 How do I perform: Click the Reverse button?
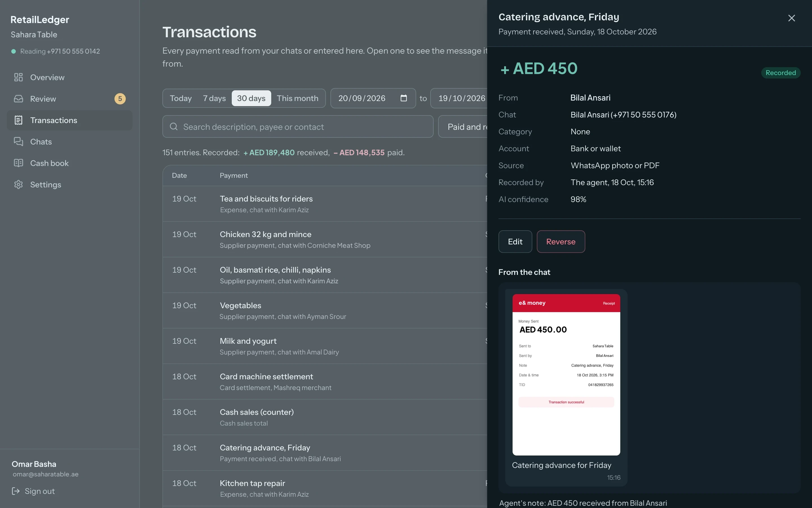(561, 242)
